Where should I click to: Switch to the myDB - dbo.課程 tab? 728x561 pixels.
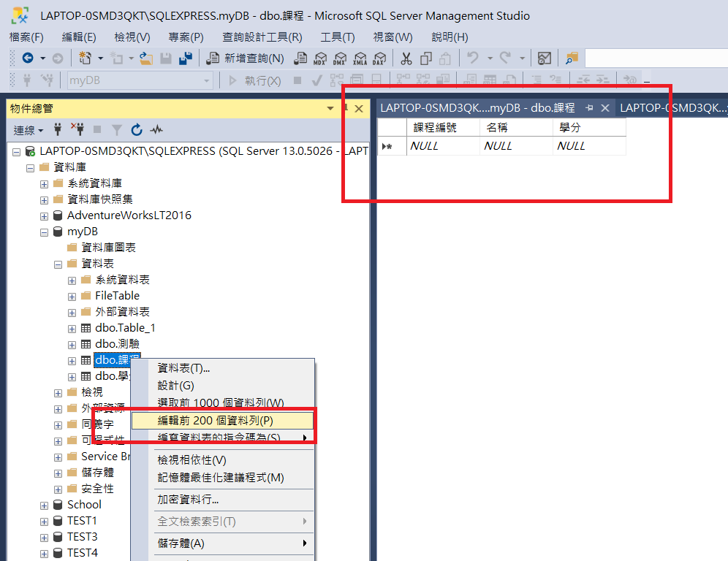477,108
